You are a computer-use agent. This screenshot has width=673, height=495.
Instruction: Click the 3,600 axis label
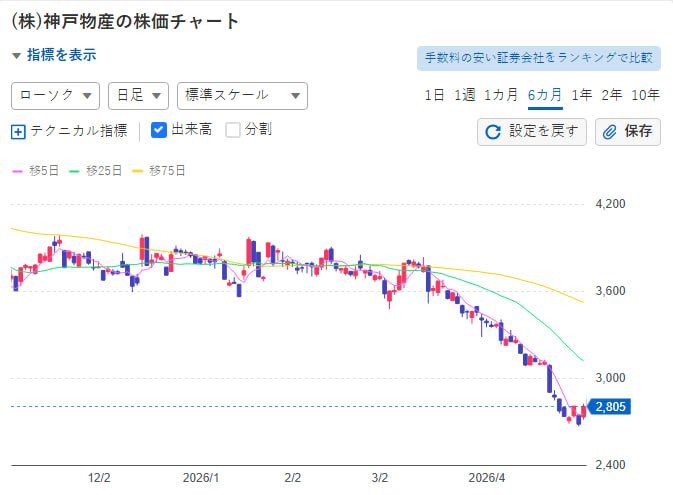click(610, 291)
